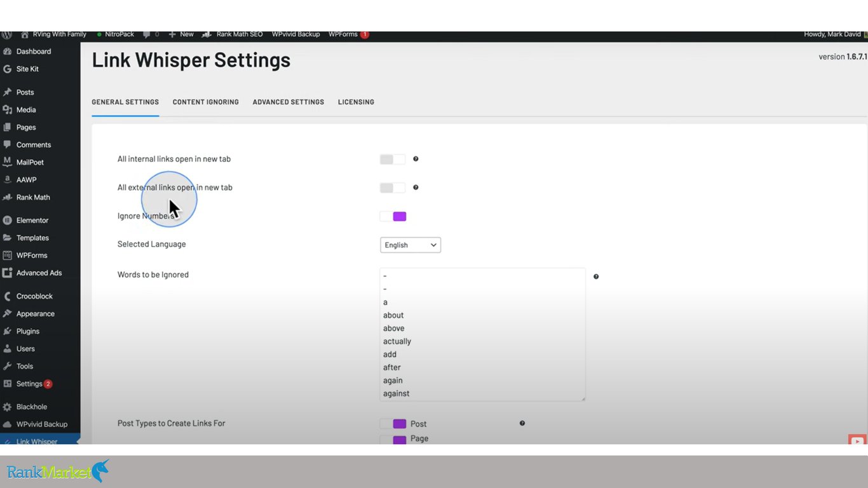Image resolution: width=868 pixels, height=488 pixels.
Task: Click the AAWP Amazon icon
Action: (x=7, y=180)
